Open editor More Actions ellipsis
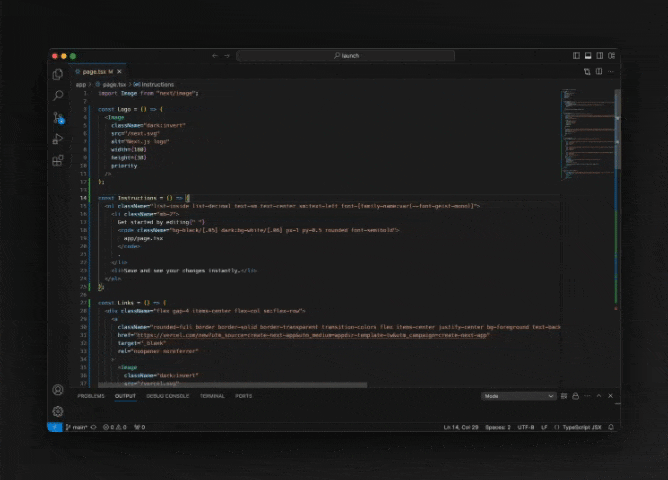The width and height of the screenshot is (668, 480). [611, 72]
